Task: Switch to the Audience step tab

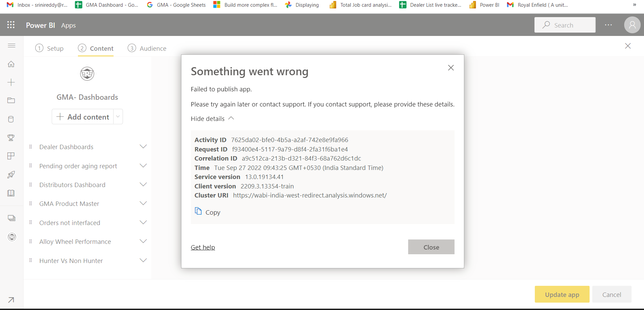Action: pos(147,48)
